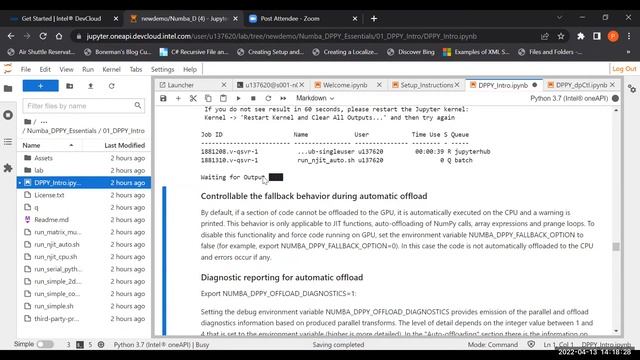Restart the kernel icon in the notebook toolbar
This screenshot has width=640, height=360.
(268, 98)
